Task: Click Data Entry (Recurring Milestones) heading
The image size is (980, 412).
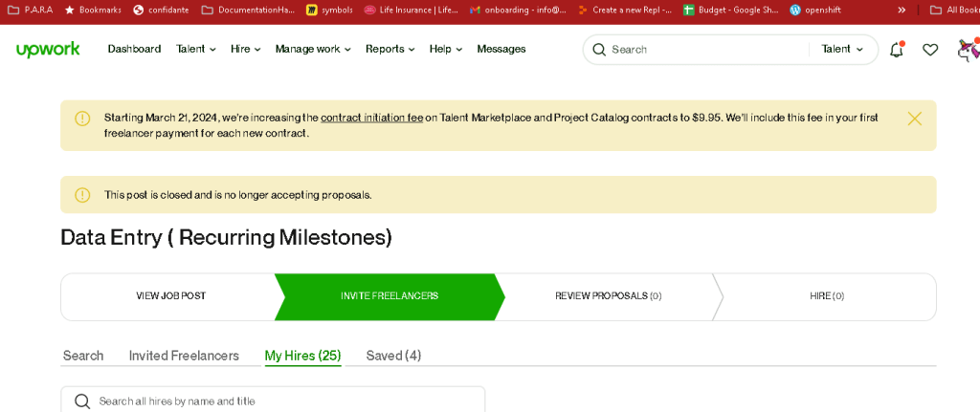Action: 226,238
